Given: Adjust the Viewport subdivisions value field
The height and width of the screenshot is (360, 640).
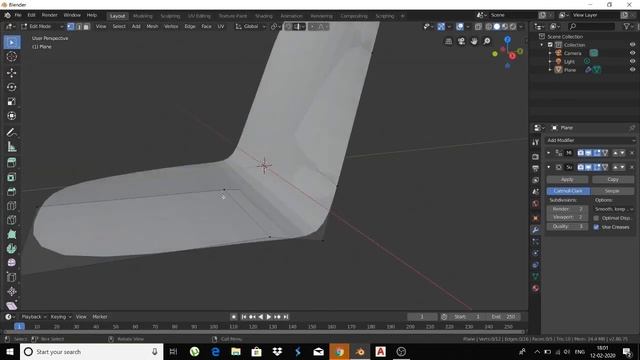Looking at the screenshot, I should pos(567,217).
